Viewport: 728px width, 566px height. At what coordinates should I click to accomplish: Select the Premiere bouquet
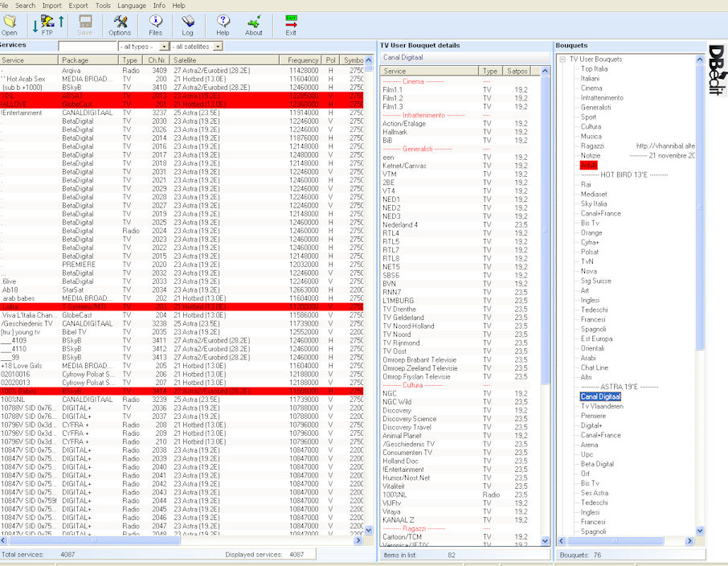[x=593, y=416]
